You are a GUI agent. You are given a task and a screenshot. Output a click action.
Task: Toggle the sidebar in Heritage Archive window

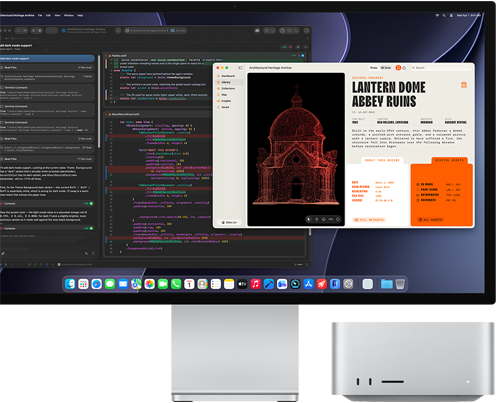240,68
